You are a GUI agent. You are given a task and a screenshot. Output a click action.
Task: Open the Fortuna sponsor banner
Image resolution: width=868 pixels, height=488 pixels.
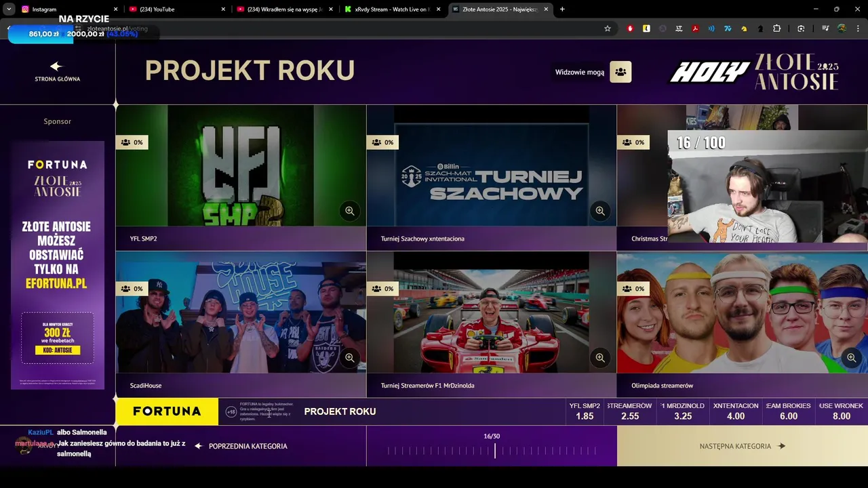click(x=58, y=265)
